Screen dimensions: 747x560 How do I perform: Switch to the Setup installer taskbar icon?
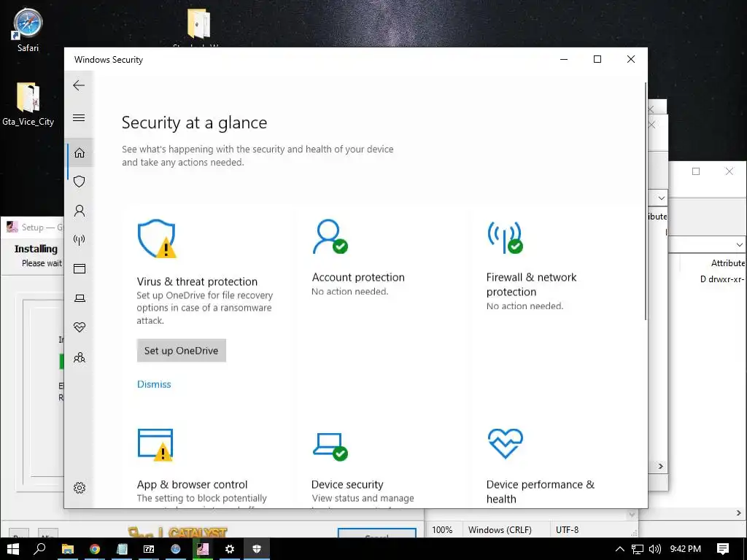(x=203, y=548)
